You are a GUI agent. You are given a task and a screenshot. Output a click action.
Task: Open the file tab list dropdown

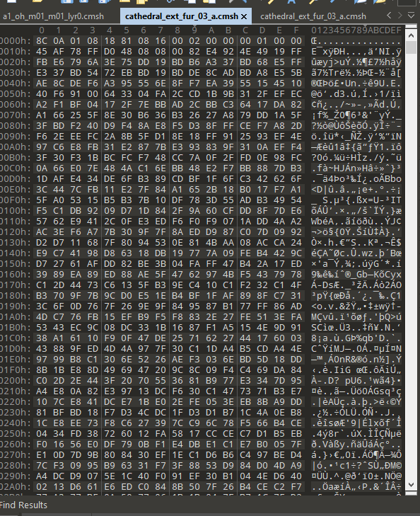(x=411, y=16)
